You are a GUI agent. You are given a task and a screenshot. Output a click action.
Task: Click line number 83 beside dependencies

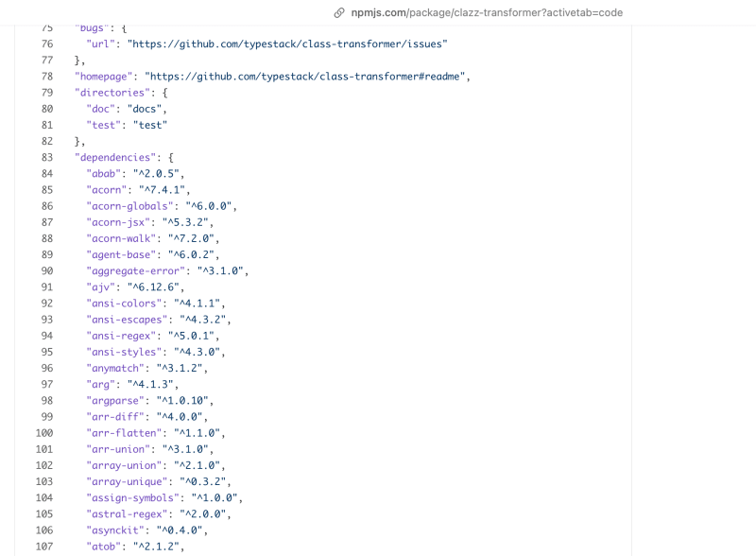[47, 157]
